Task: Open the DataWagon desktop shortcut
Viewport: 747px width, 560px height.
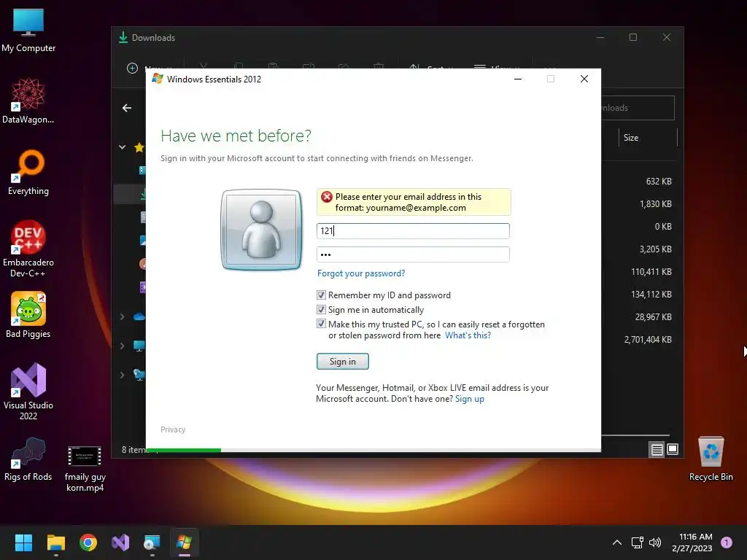Action: (28, 101)
